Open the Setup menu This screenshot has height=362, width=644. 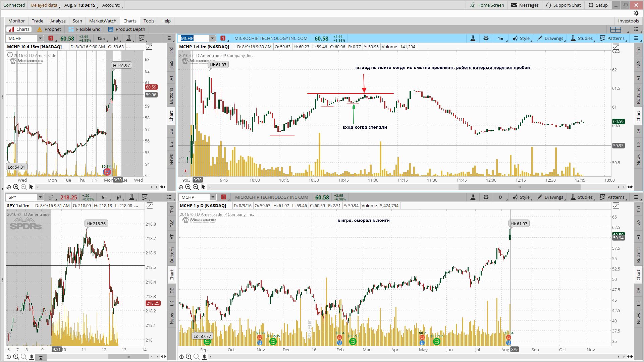tap(598, 5)
